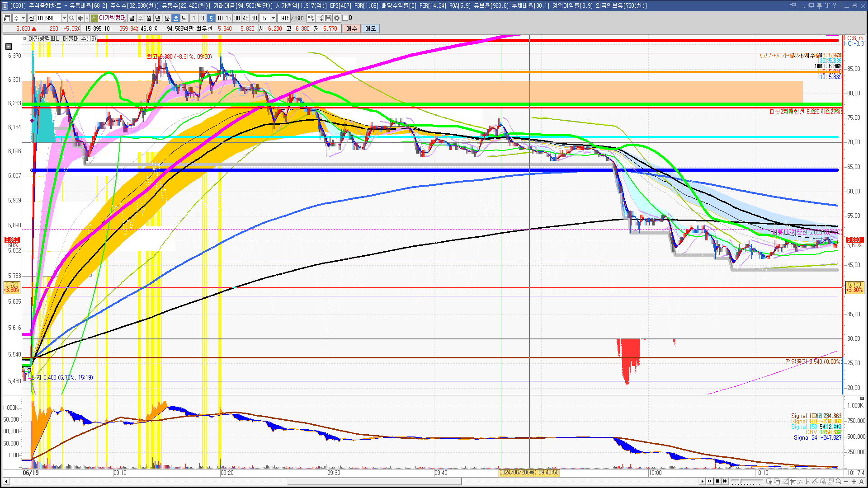Click the speaker sound icon in toolbar
The width and height of the screenshot is (868, 488).
pyautogui.click(x=80, y=18)
